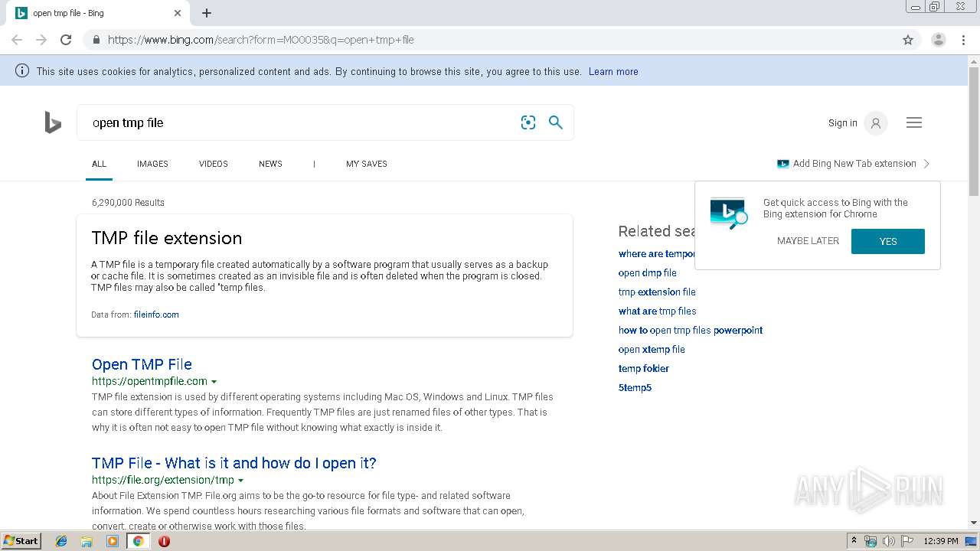Click the user profile avatar icon

tap(876, 122)
